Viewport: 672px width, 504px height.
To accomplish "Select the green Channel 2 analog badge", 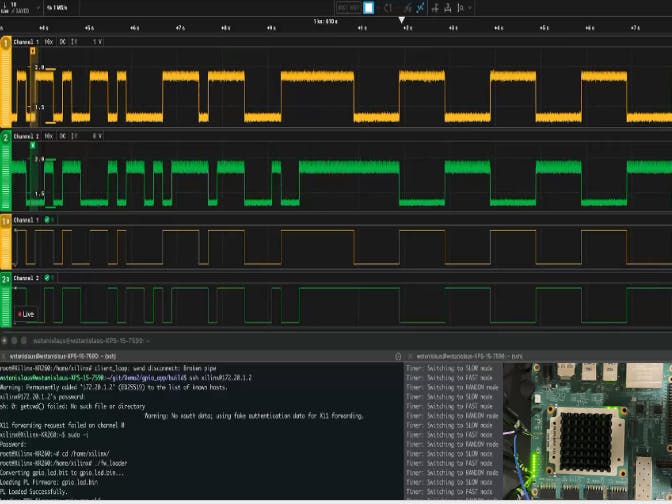I will coord(6,136).
